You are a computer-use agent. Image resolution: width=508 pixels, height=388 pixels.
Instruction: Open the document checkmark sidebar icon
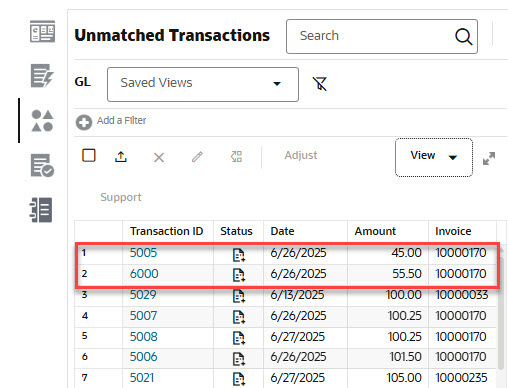tap(42, 165)
